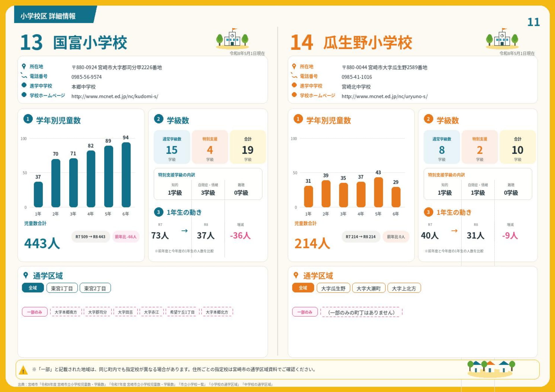Click the 所在地 pin icon for 瓜生野小学校
This screenshot has height=392, width=555.
tap(294, 66)
